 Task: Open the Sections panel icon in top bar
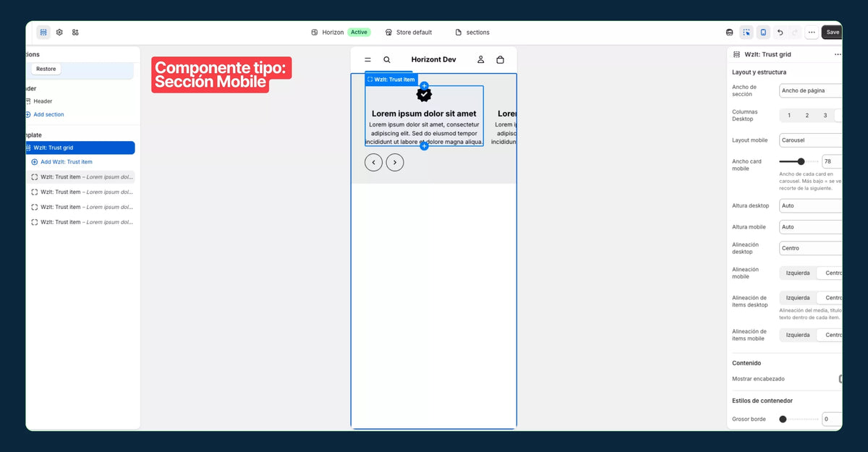tap(43, 33)
